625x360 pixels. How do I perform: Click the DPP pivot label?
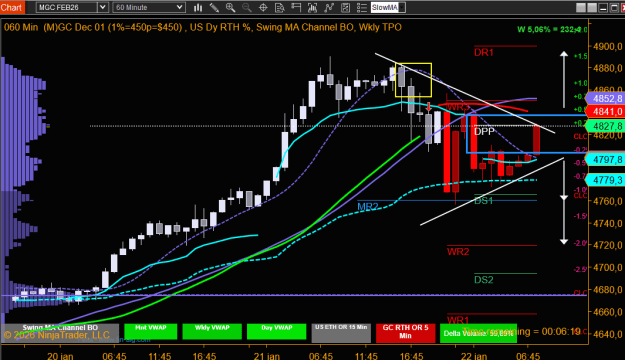click(x=484, y=132)
